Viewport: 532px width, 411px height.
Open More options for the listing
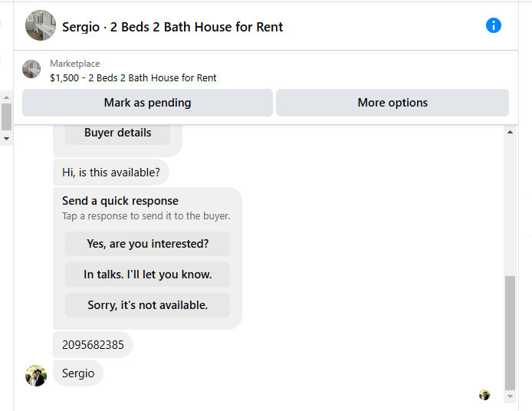point(392,103)
